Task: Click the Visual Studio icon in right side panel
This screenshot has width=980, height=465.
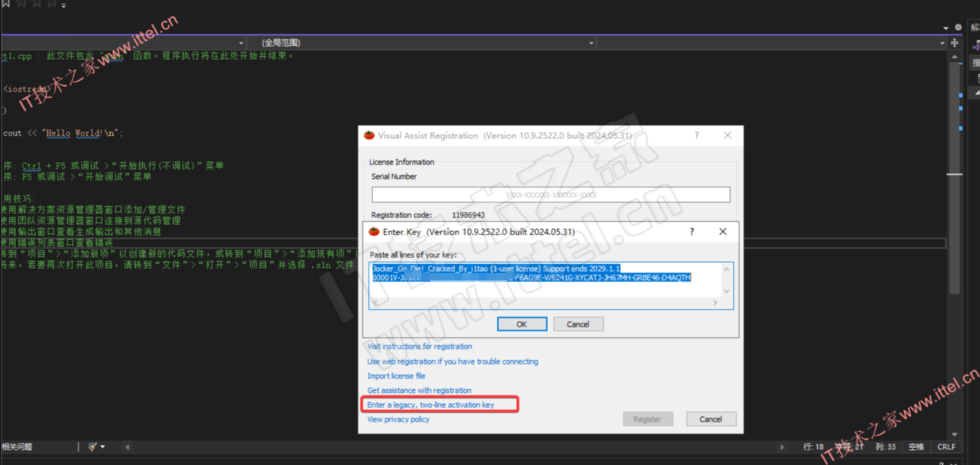Action: (x=977, y=45)
